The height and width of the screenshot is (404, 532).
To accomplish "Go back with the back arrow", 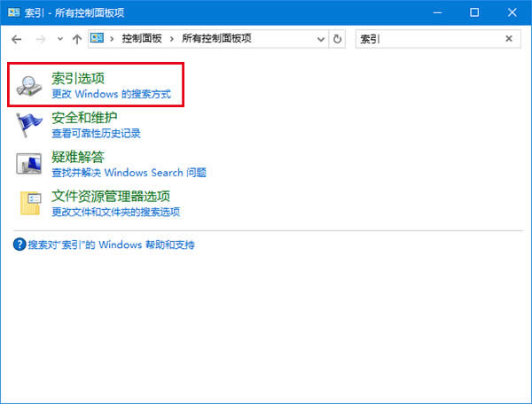I will click(16, 39).
